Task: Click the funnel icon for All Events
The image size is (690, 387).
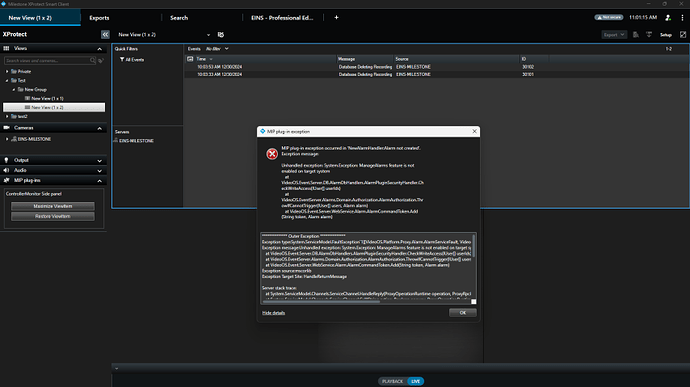Action: pos(122,59)
